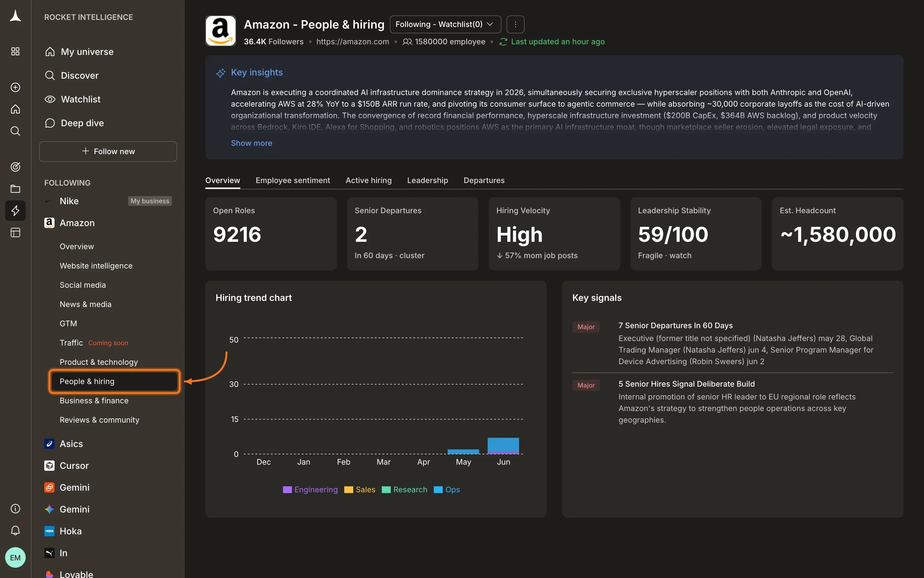Open the Hiring Velocity card
The width and height of the screenshot is (924, 578).
554,233
